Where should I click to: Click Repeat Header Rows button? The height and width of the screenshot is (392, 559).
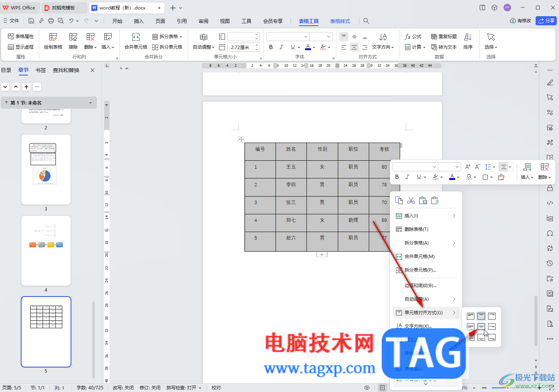[x=444, y=37]
